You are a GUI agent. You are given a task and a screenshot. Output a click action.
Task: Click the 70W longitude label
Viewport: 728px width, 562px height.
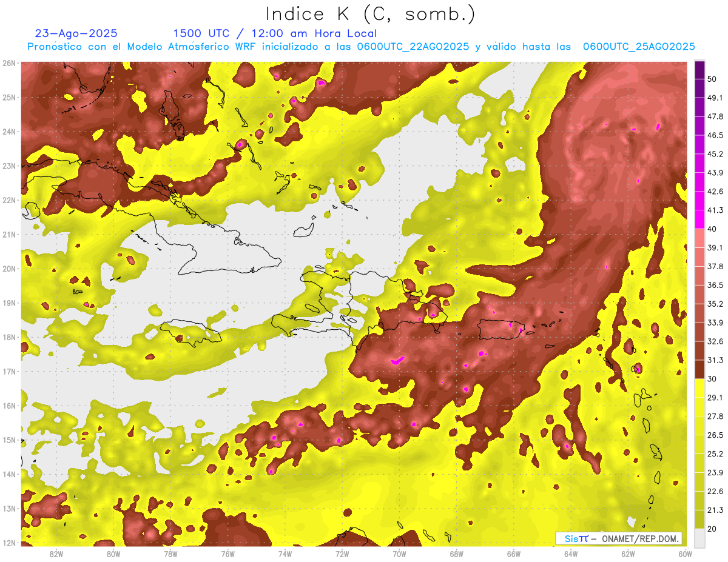pos(399,554)
